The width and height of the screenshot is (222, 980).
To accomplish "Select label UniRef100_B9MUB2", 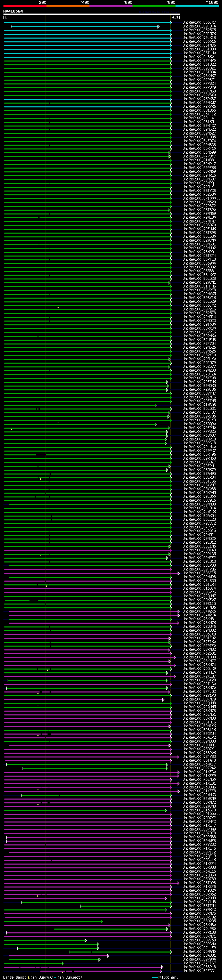I will [x=199, y=630].
